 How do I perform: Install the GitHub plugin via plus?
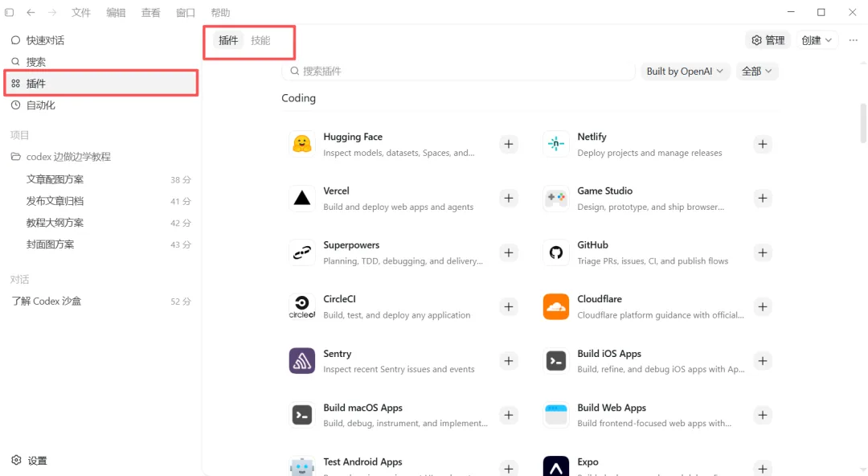click(762, 252)
